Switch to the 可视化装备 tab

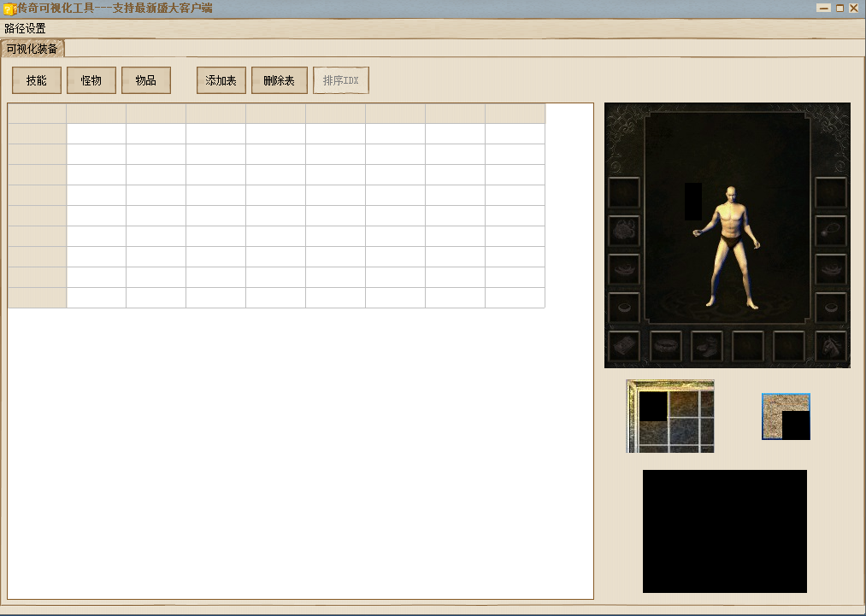(32, 49)
